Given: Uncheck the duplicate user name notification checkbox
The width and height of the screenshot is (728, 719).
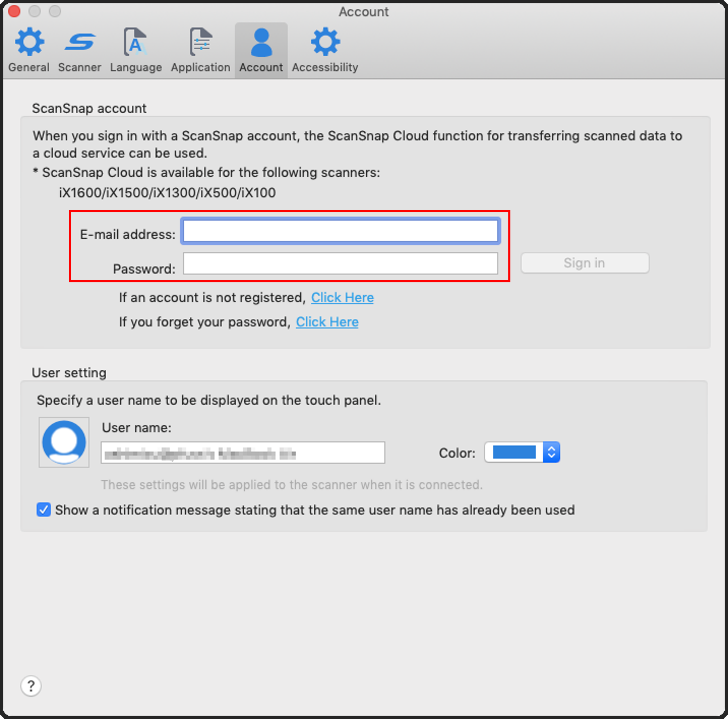Looking at the screenshot, I should [x=44, y=510].
